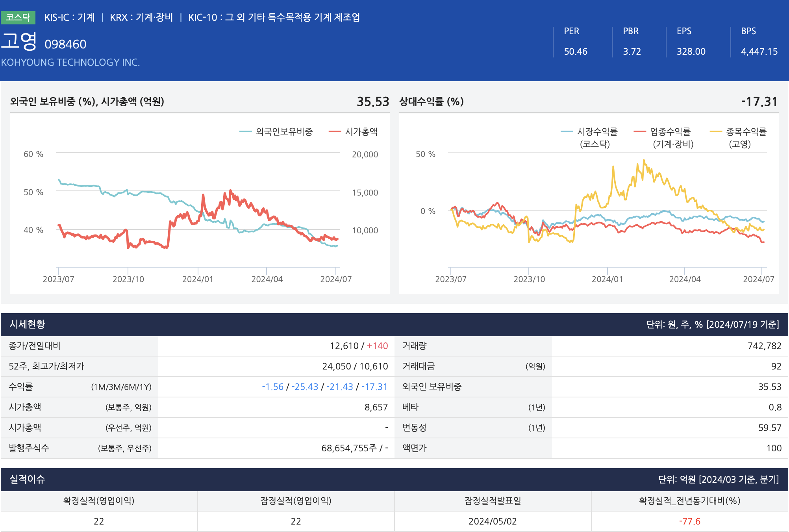Click the 코스닥 green market badge
This screenshot has width=789, height=532.
(18, 17)
